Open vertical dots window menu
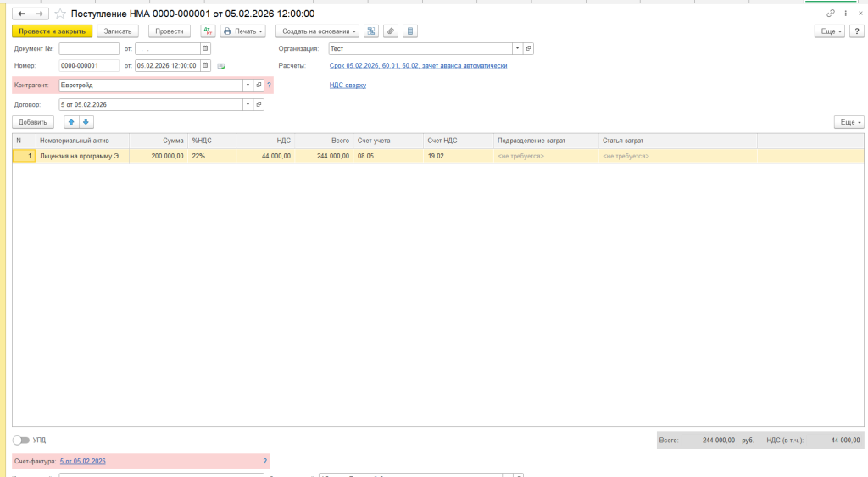This screenshot has height=477, width=868. (x=845, y=14)
